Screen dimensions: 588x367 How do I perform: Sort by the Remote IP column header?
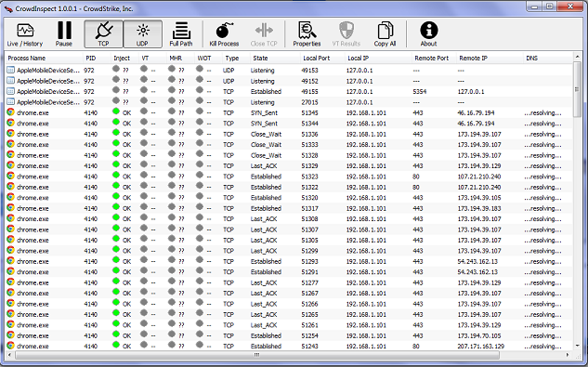point(490,59)
